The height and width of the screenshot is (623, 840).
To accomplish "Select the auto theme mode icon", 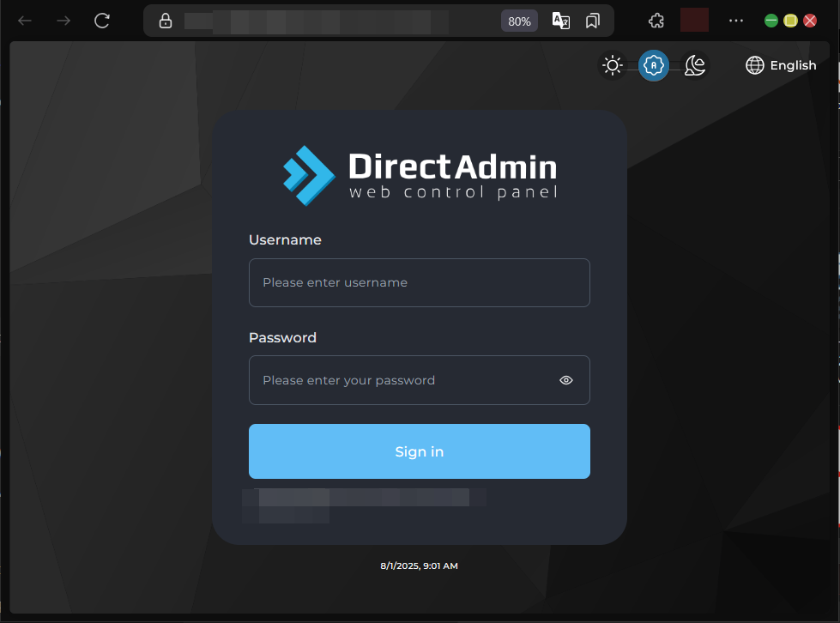I will [x=654, y=65].
